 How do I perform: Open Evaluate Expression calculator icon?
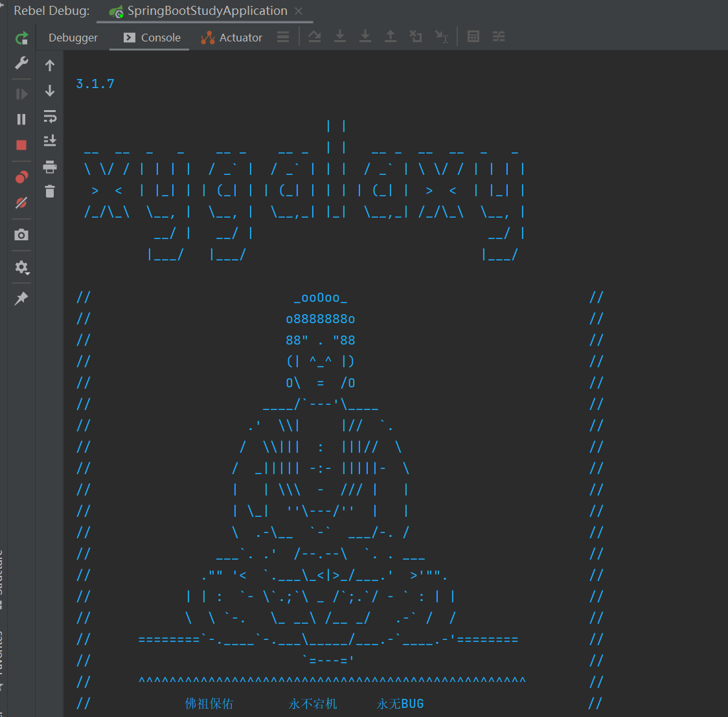coord(473,36)
